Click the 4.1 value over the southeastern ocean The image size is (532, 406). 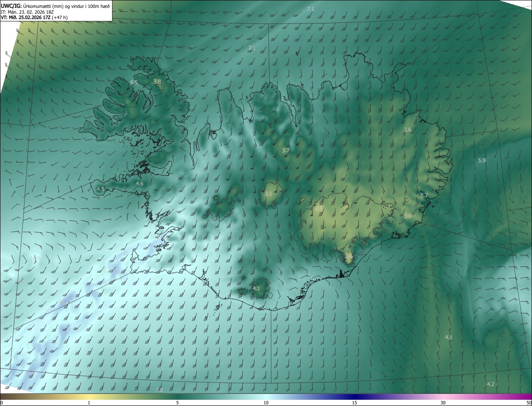click(448, 338)
